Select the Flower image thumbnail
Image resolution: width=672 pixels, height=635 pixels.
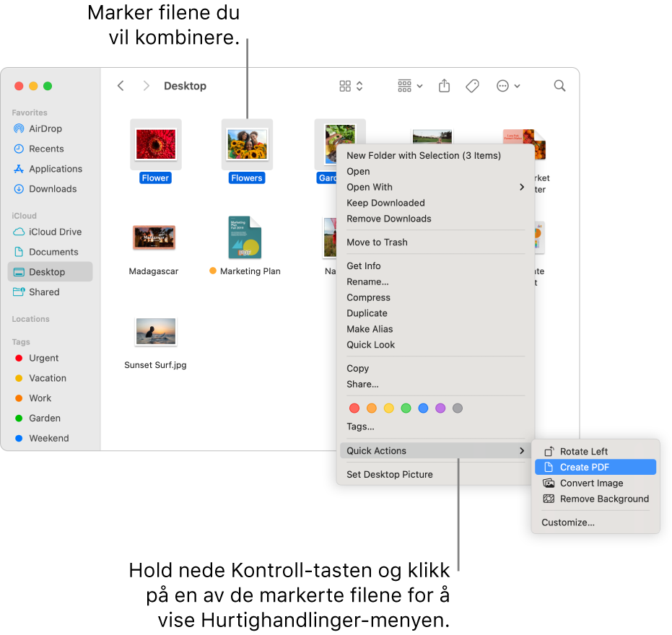tap(156, 145)
